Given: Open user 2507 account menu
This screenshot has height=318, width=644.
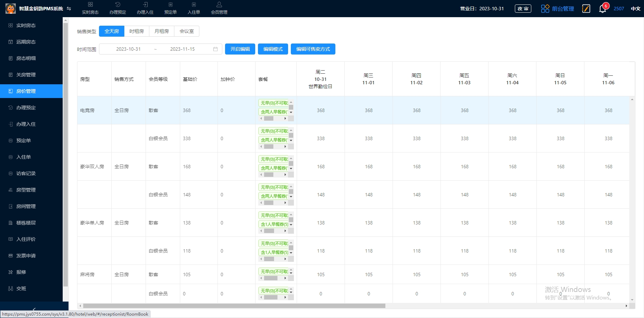Looking at the screenshot, I should [x=619, y=9].
